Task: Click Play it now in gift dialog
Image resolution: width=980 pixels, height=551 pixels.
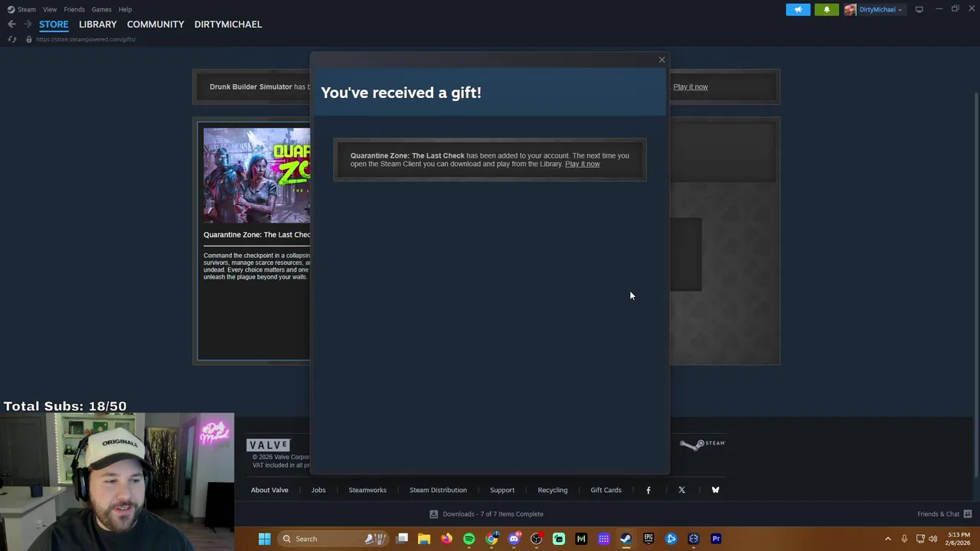Action: 582,164
